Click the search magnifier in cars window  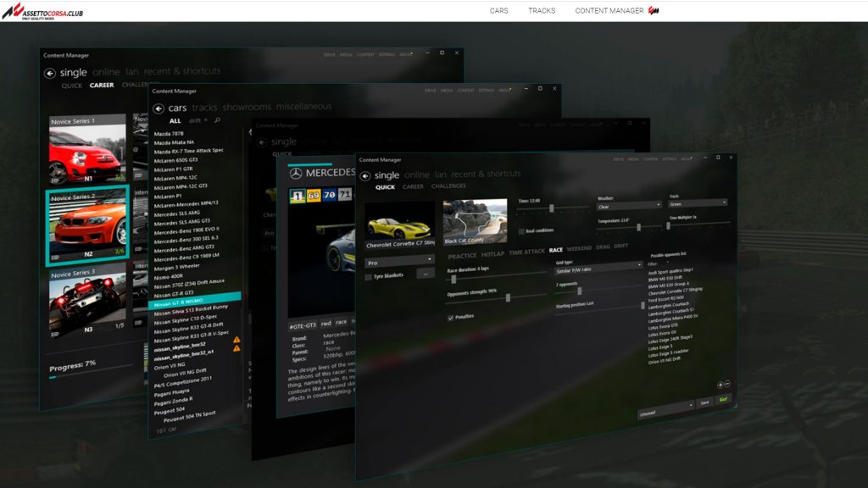coord(217,120)
